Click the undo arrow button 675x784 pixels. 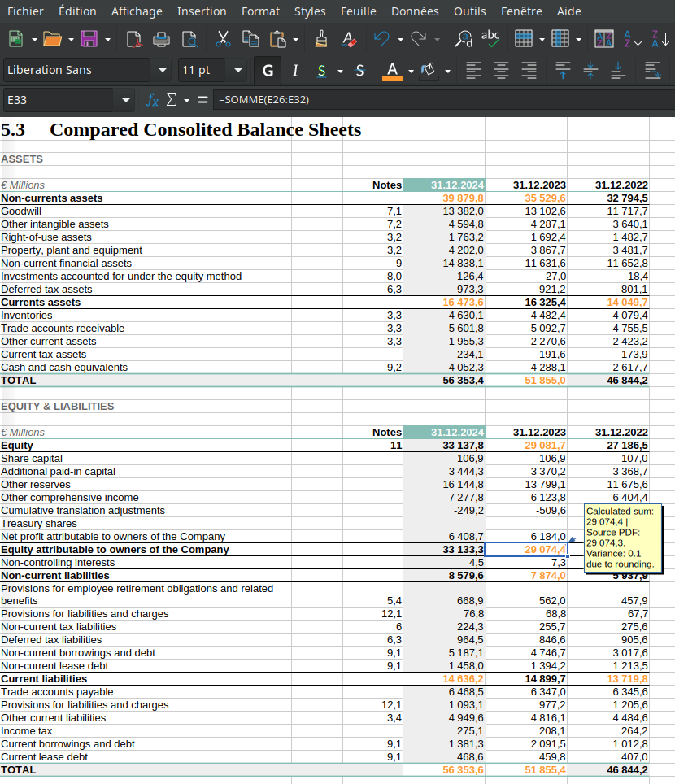pos(381,38)
